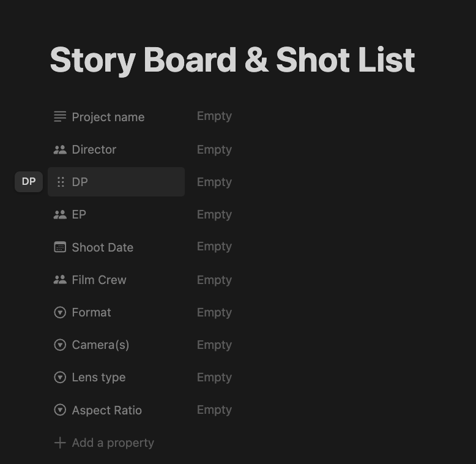Set the Shoot Date empty value
The width and height of the screenshot is (476, 464).
point(214,247)
